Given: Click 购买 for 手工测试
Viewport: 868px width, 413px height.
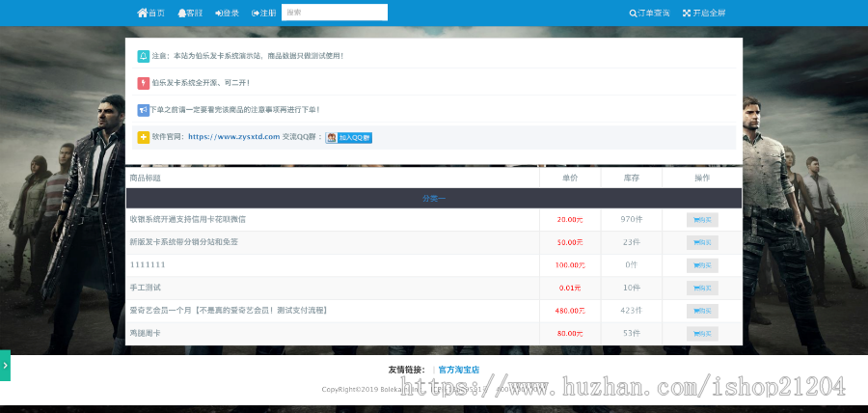Looking at the screenshot, I should (702, 288).
